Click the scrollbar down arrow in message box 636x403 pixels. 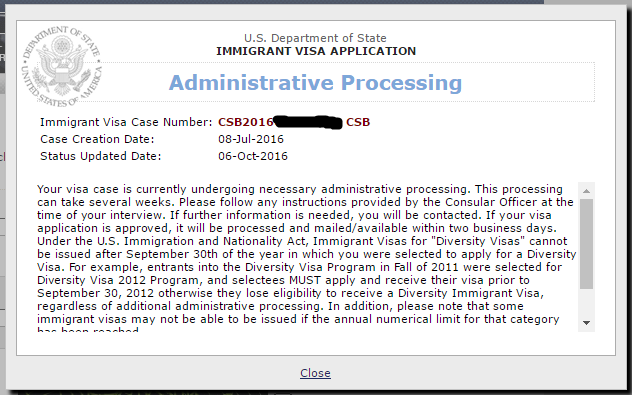tap(586, 323)
